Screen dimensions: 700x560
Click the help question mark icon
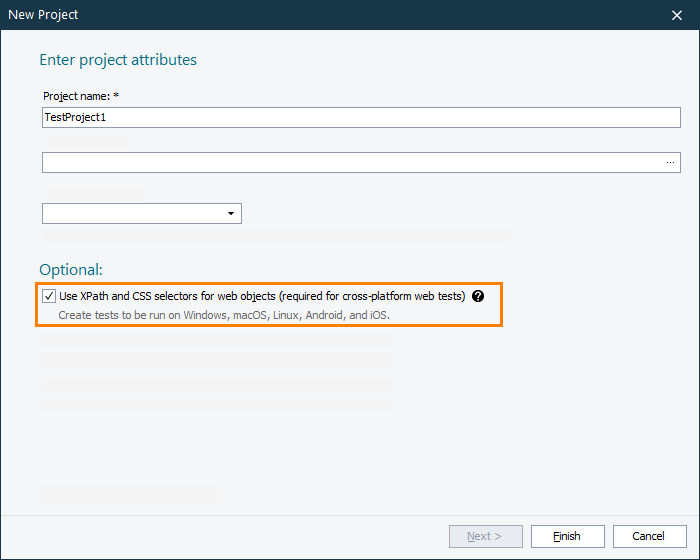(x=478, y=296)
